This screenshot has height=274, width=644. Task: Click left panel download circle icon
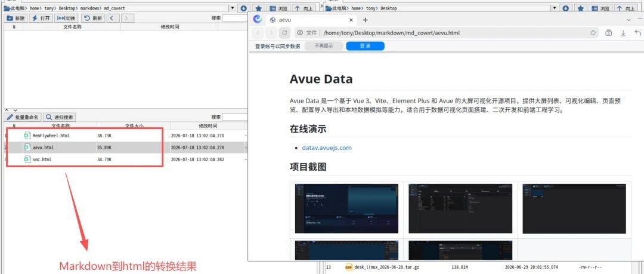pyautogui.click(x=243, y=8)
